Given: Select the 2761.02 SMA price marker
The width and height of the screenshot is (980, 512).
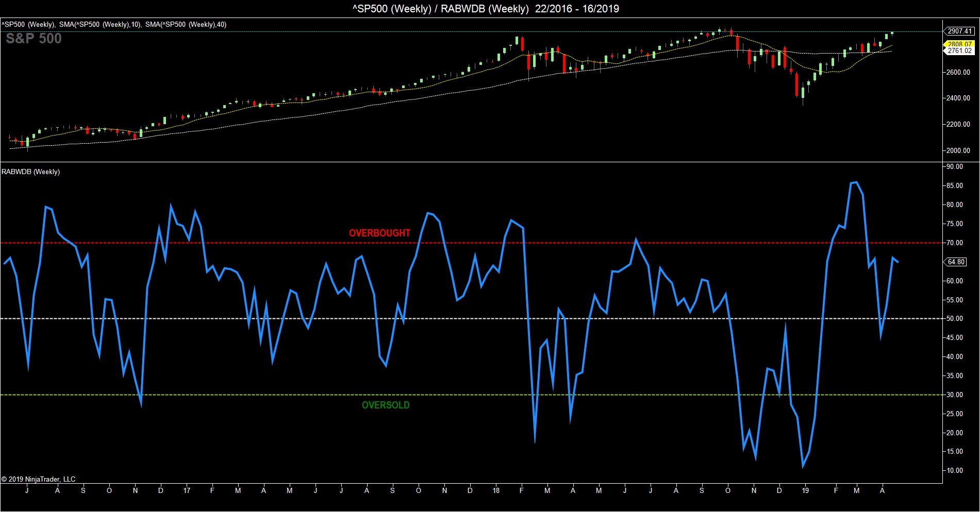Looking at the screenshot, I should click(959, 50).
